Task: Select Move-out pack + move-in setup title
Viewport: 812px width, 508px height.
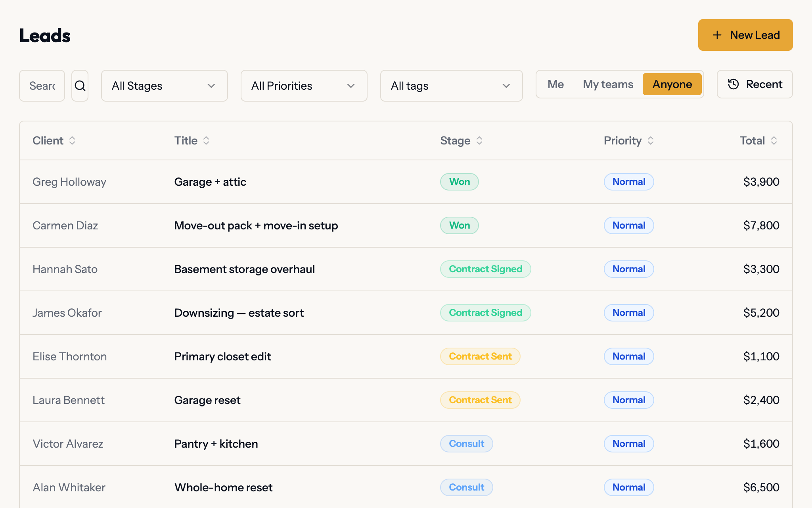Action: pos(256,225)
